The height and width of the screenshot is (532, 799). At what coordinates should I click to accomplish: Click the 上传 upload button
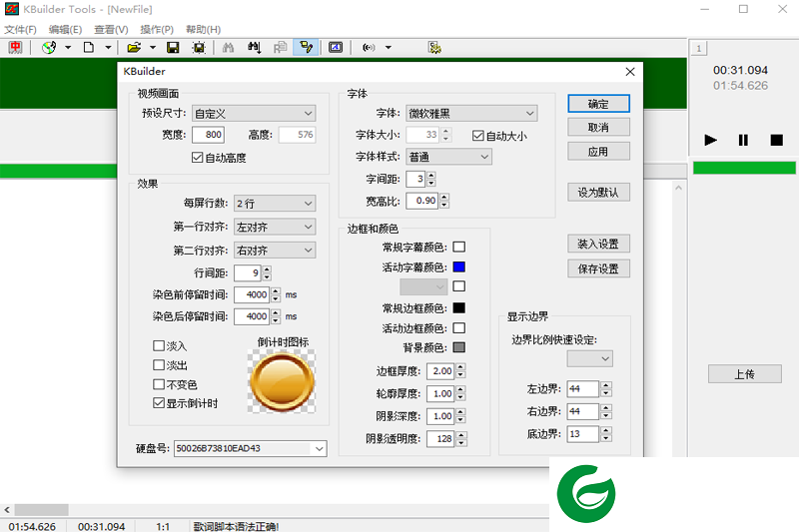tap(744, 374)
